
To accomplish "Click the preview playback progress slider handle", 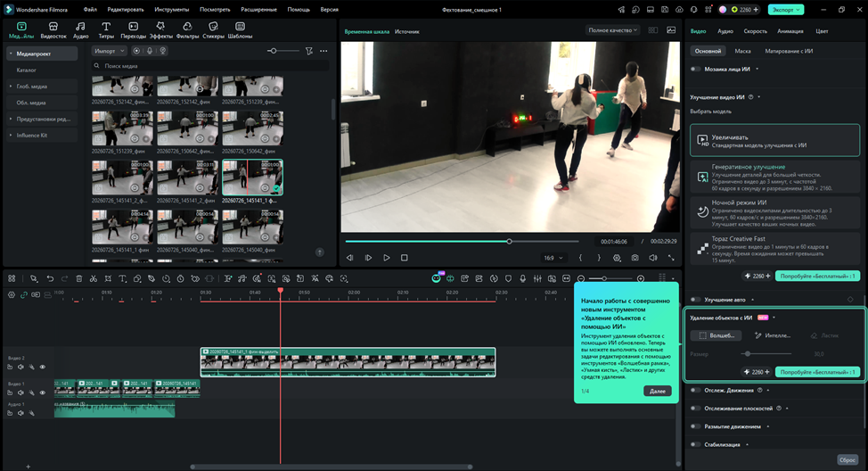I will tap(509, 242).
